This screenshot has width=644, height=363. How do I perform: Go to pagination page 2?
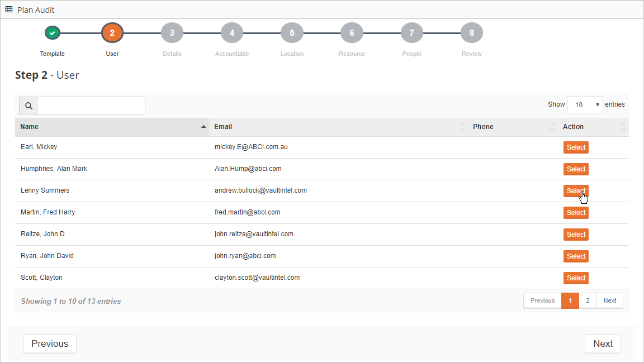(x=588, y=300)
